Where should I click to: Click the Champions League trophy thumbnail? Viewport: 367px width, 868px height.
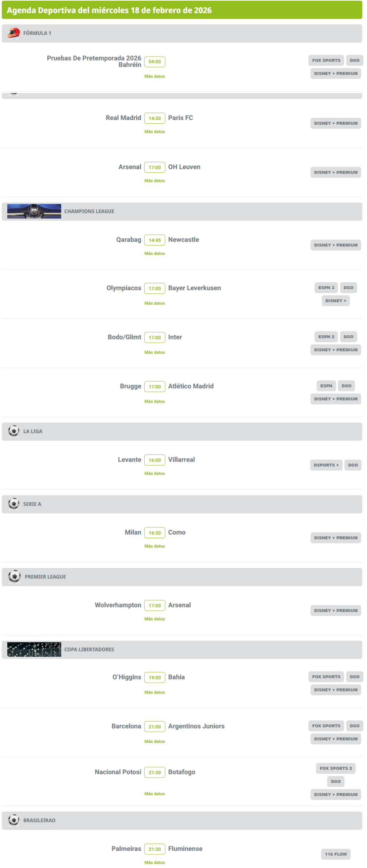click(x=34, y=211)
